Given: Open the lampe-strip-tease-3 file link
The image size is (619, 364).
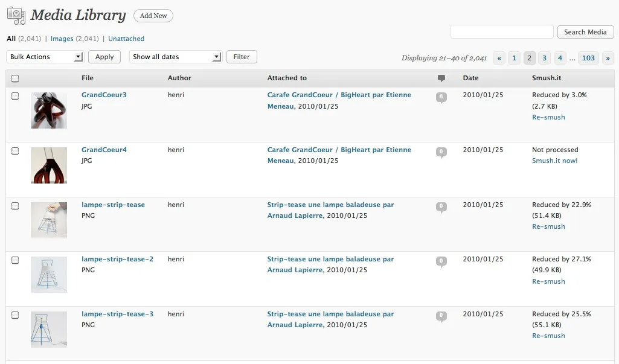Looking at the screenshot, I should [117, 314].
